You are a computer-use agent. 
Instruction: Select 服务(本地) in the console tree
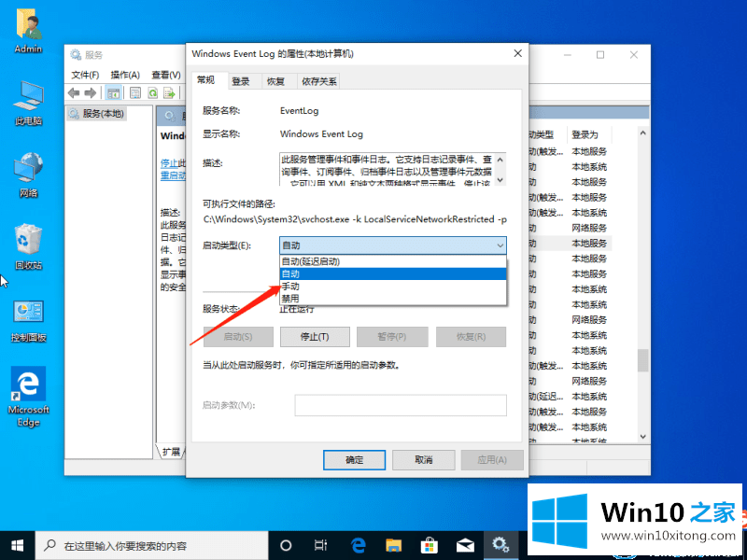coord(97,114)
